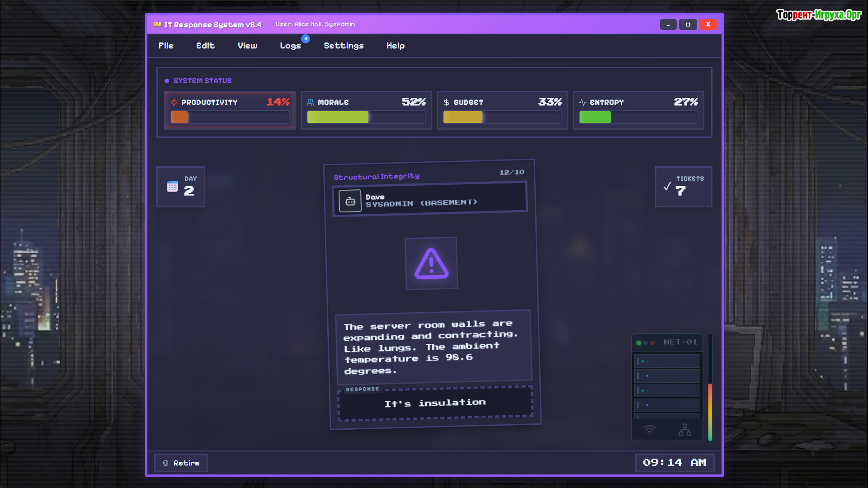Click the Morale people icon
The image size is (868, 488).
coord(310,103)
